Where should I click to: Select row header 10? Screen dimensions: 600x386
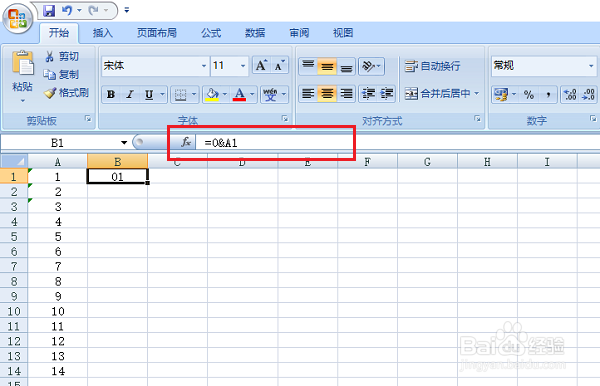tap(14, 311)
